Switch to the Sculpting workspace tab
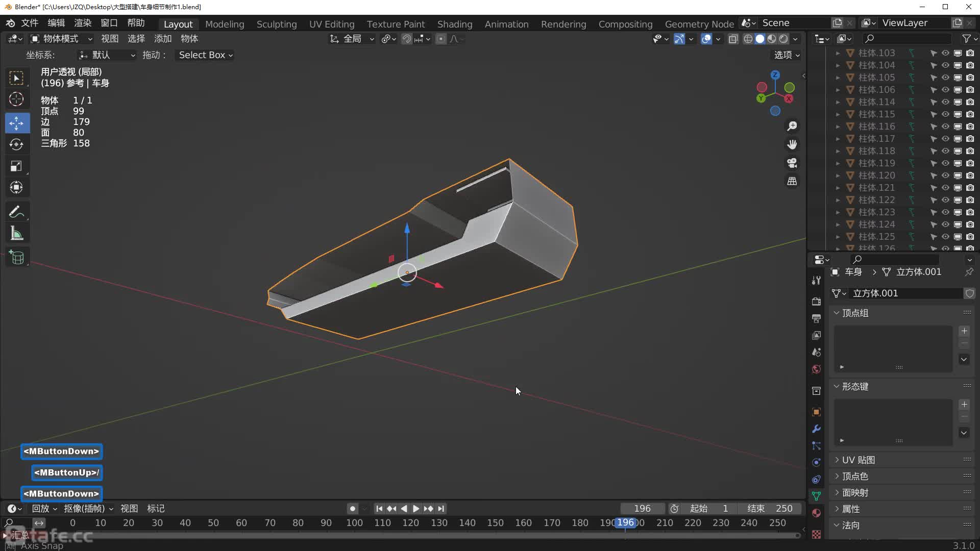The height and width of the screenshot is (551, 980). coord(276,24)
